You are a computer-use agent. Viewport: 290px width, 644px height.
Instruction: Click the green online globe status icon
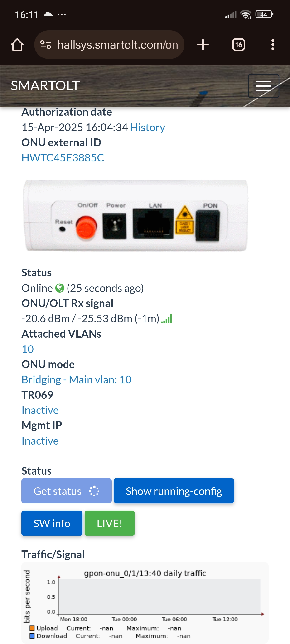tap(60, 288)
